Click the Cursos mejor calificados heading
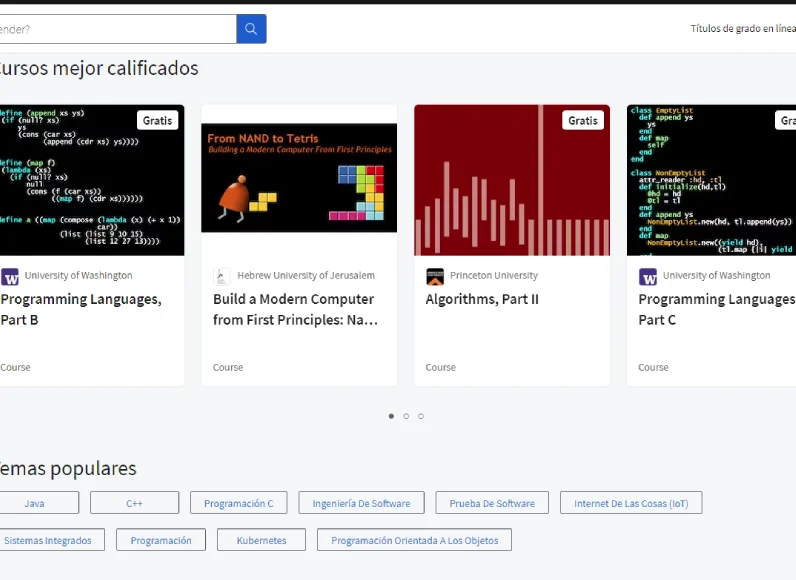The width and height of the screenshot is (796, 580). pos(99,68)
